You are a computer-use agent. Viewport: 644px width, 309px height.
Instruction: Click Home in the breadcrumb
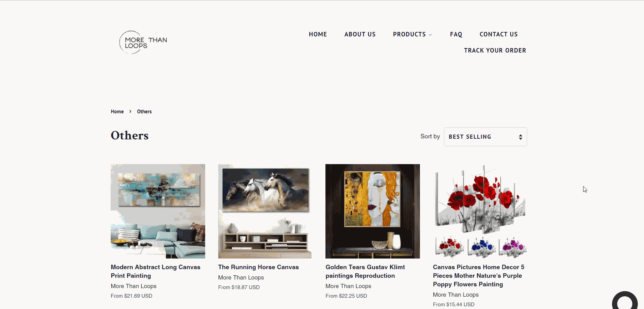pyautogui.click(x=117, y=112)
